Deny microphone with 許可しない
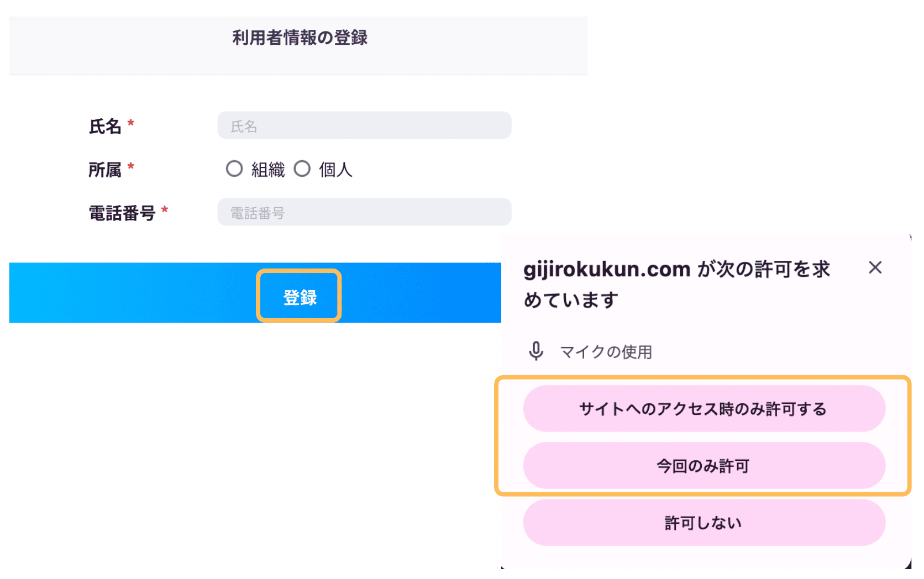Viewport: 924px width, 579px height. [x=704, y=523]
